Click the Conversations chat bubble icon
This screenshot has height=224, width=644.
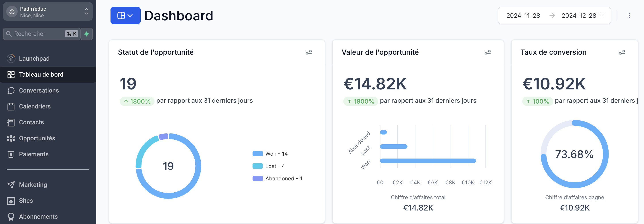(x=11, y=91)
